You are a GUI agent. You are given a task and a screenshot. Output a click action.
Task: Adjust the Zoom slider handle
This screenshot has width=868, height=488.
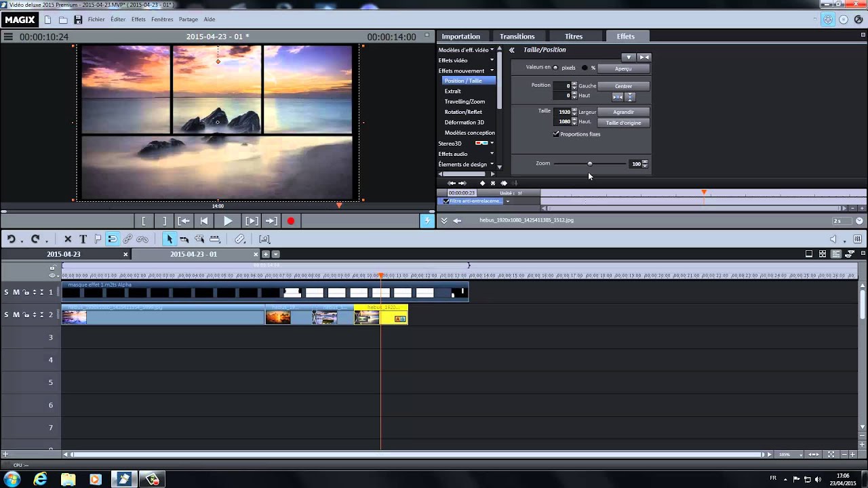click(x=589, y=164)
